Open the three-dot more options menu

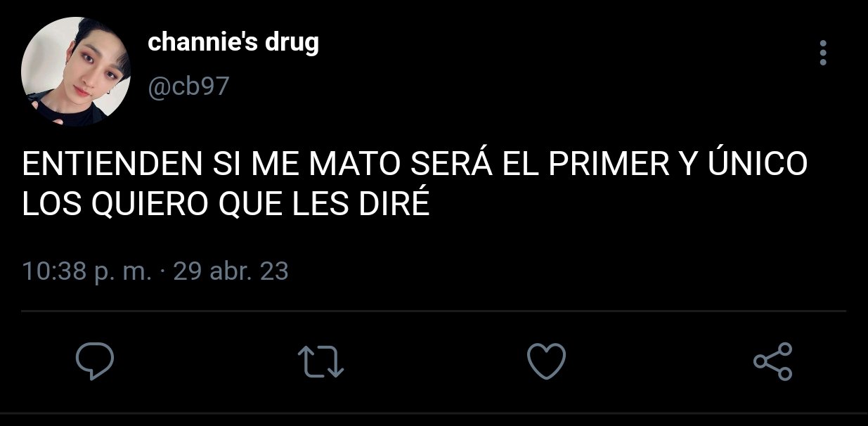pos(823,53)
